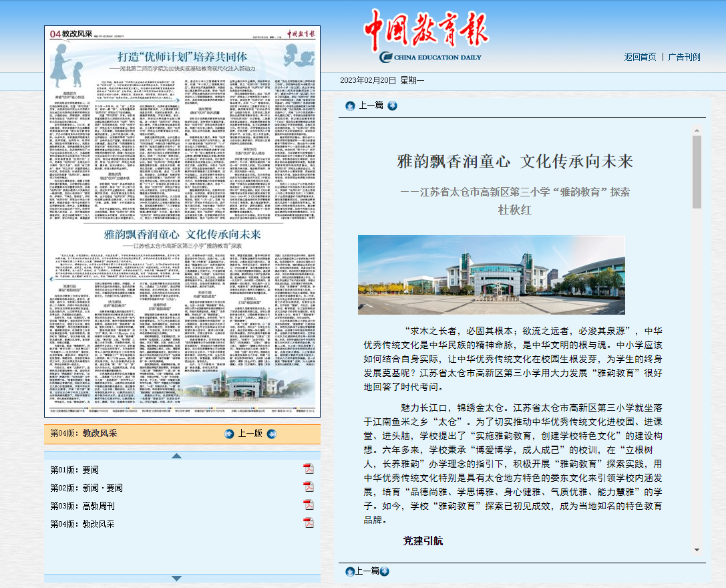The image size is (726, 588).
Task: Click 打造"优师计划"培养共同体 headline on page thumbnail
Action: pos(182,57)
